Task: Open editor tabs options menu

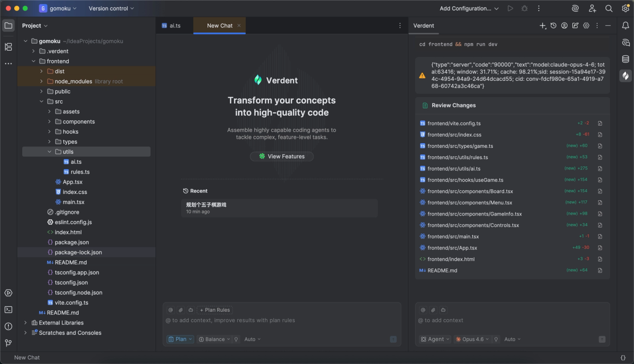Action: point(399,25)
